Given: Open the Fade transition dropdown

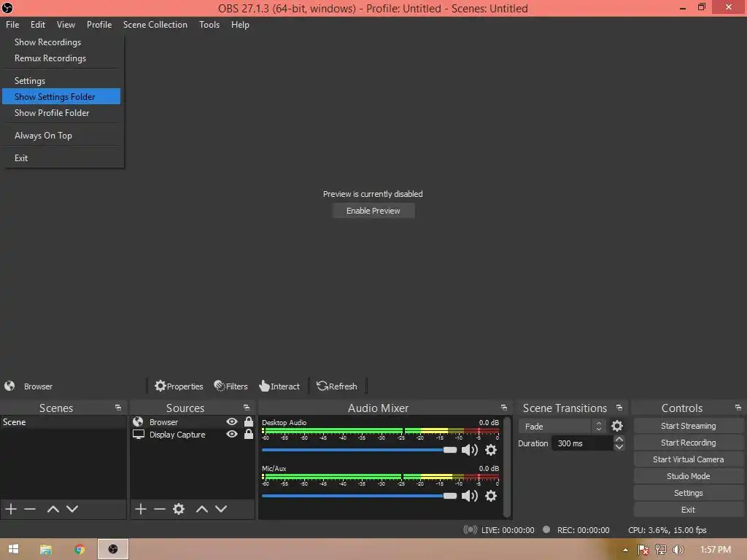Looking at the screenshot, I should pyautogui.click(x=562, y=426).
